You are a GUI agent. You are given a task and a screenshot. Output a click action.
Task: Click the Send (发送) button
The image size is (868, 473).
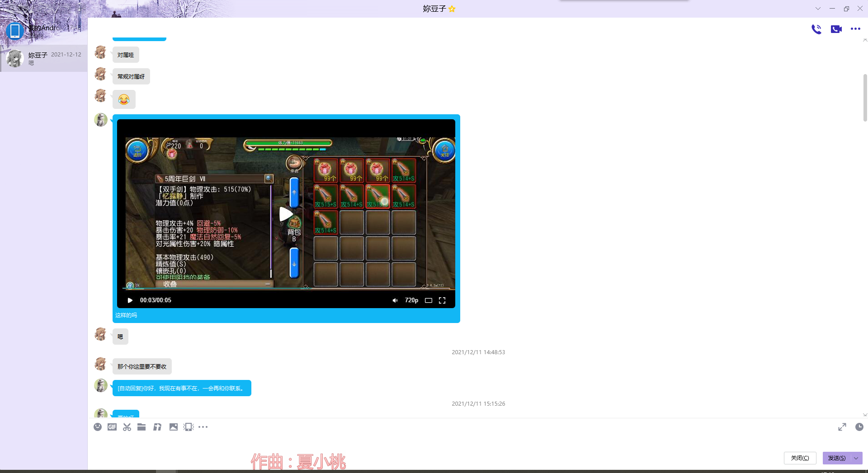pyautogui.click(x=837, y=458)
